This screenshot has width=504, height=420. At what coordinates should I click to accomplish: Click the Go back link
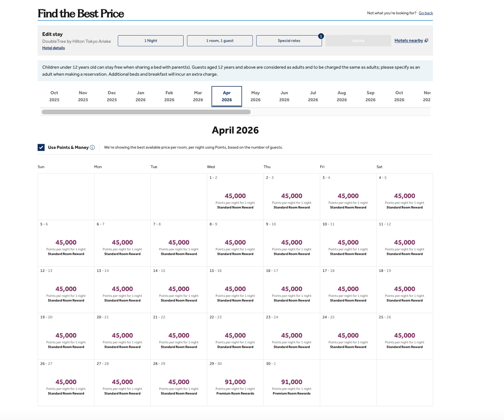coord(426,13)
